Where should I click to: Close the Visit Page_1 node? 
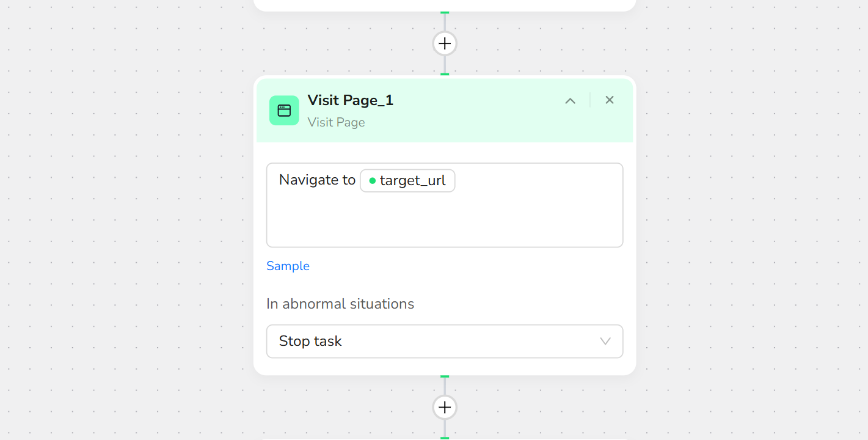[610, 100]
